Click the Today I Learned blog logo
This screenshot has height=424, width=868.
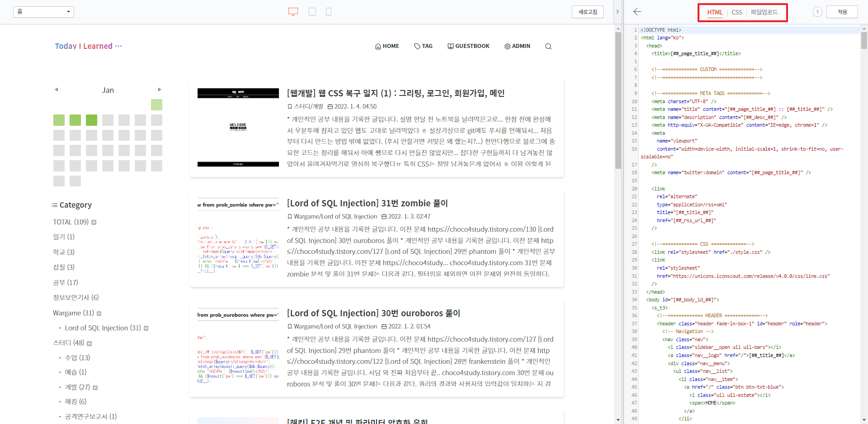click(88, 46)
